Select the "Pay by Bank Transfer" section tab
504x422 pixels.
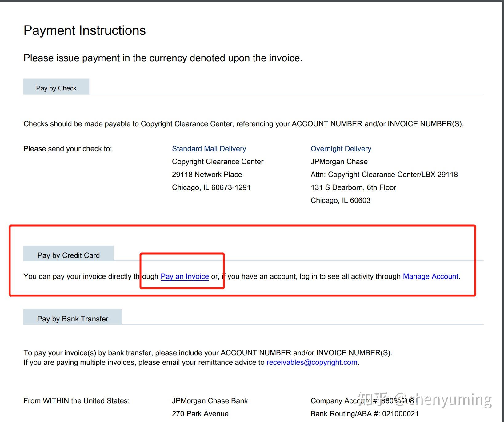point(73,319)
